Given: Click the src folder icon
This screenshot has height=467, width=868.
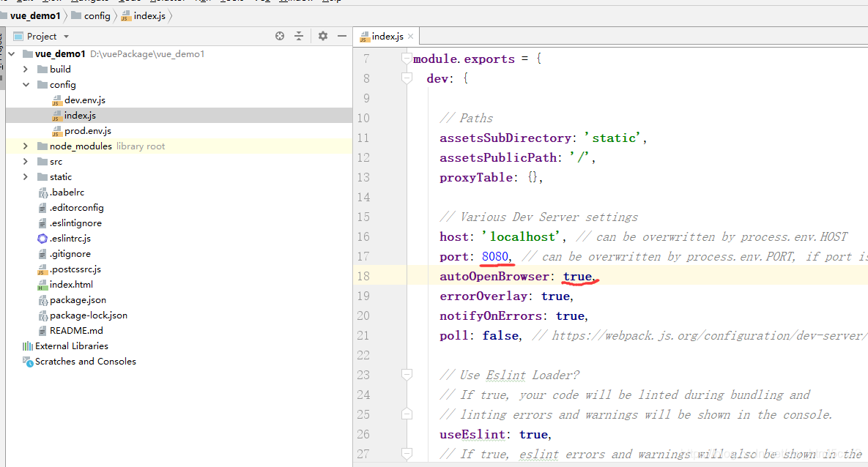Looking at the screenshot, I should (42, 162).
